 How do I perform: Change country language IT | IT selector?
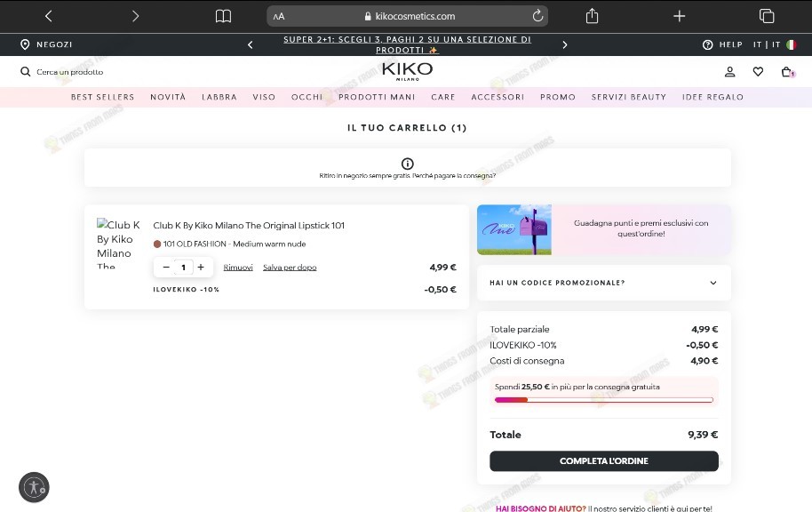click(774, 44)
